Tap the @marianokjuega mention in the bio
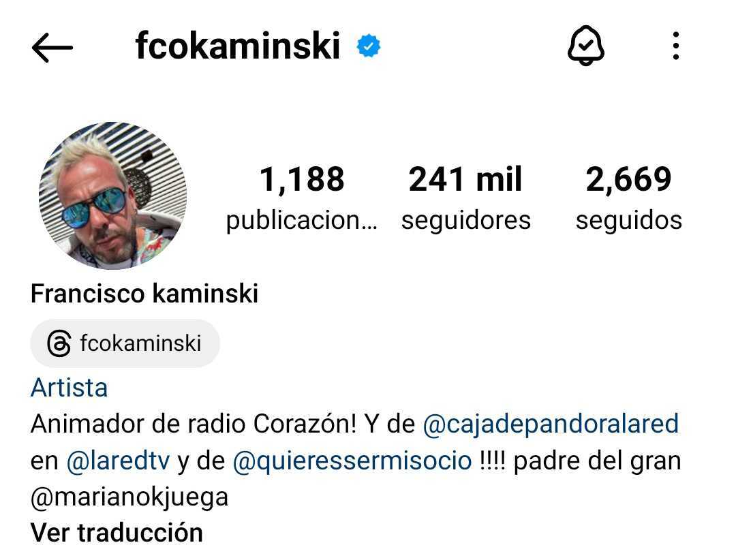Image resolution: width=736 pixels, height=560 pixels. tap(129, 497)
